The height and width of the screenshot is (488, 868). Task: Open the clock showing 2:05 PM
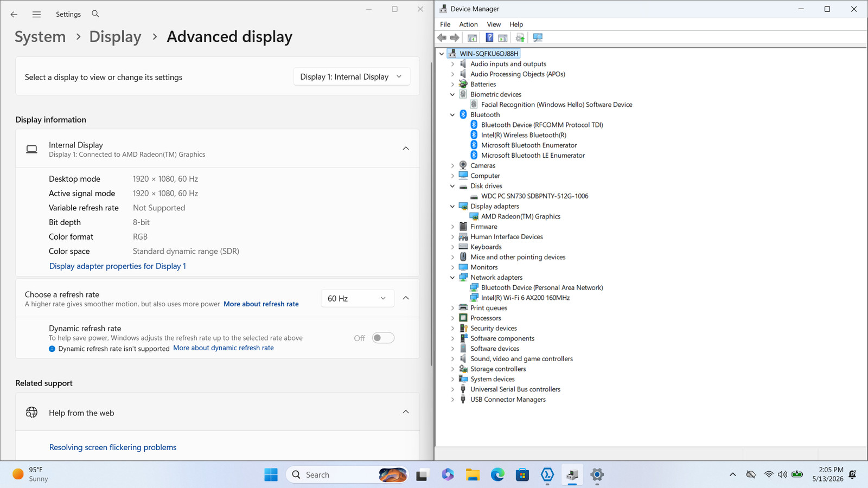tap(828, 474)
